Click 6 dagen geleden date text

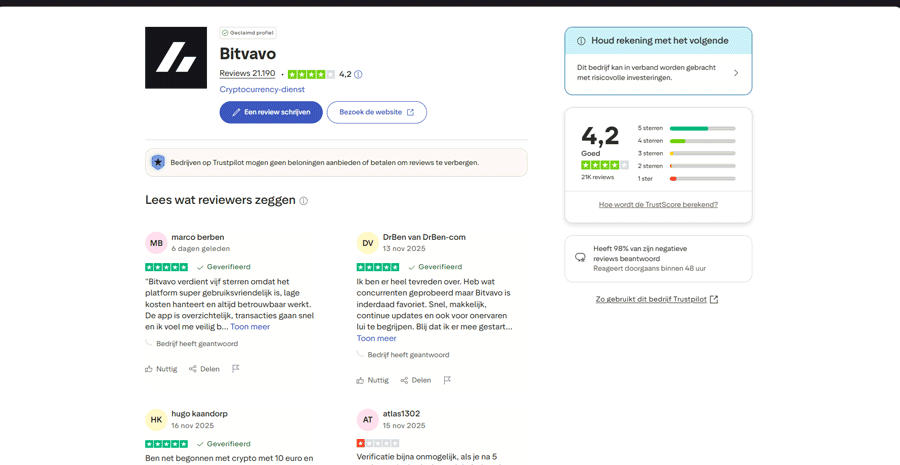[201, 249]
